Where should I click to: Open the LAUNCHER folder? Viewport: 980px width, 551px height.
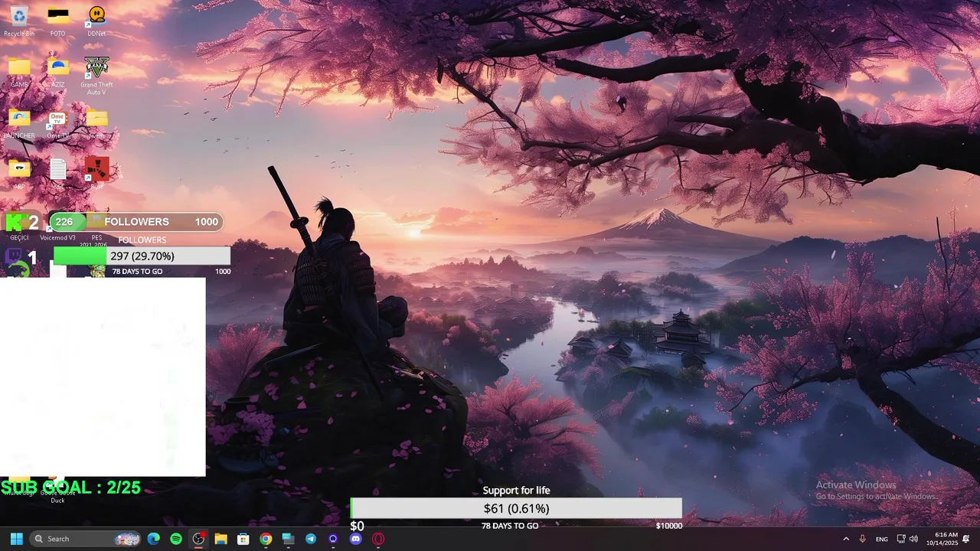click(x=19, y=122)
